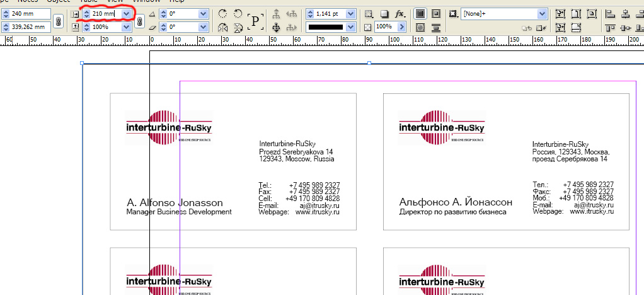Center content in frame icon

(x=592, y=14)
